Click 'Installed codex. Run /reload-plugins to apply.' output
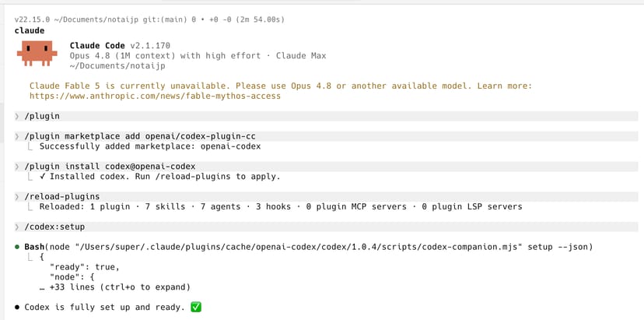The height and width of the screenshot is (320, 644). [159, 177]
